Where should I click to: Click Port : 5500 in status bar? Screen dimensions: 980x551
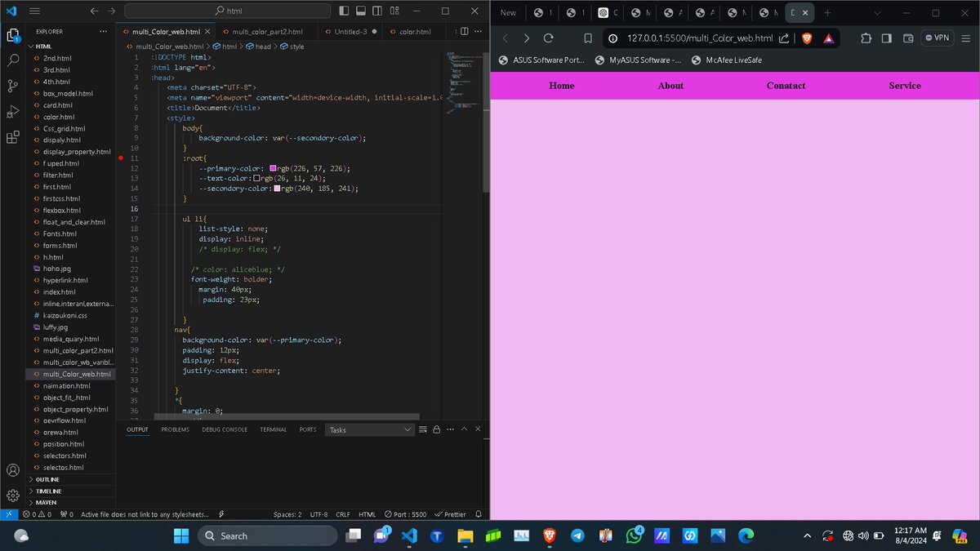[x=405, y=514]
